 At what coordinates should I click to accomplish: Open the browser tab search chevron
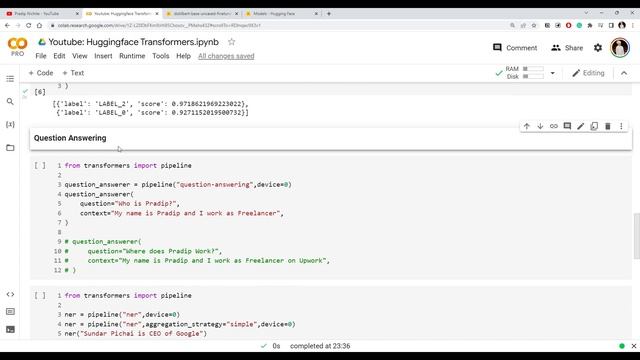[x=586, y=13]
